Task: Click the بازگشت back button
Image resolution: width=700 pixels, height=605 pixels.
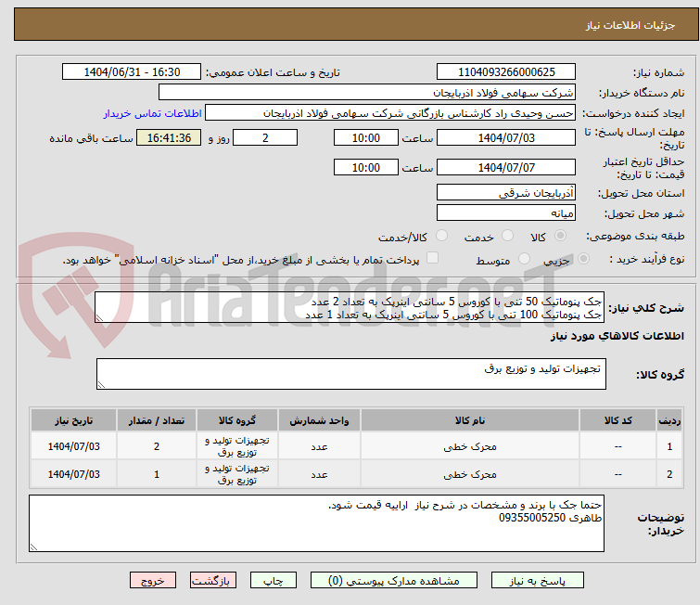Action: pos(214,580)
